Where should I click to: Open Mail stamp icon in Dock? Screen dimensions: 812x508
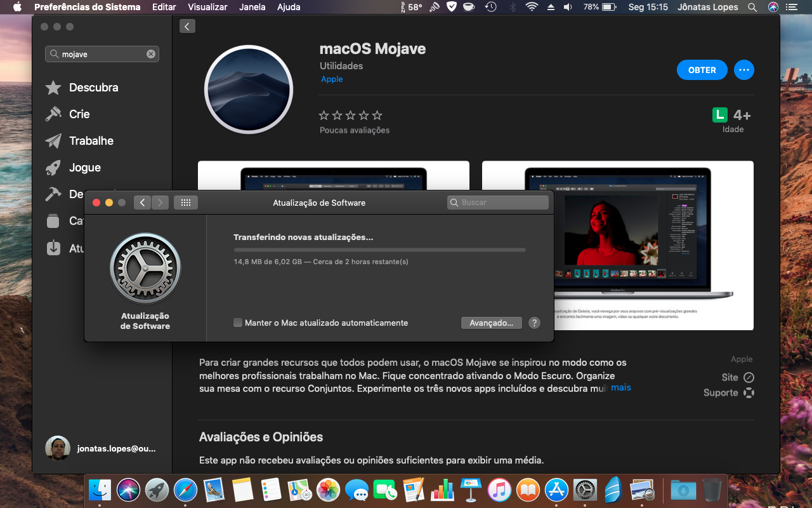[x=214, y=490]
